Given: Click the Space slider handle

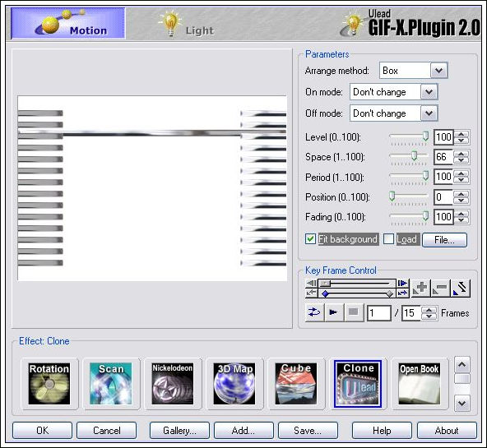Looking at the screenshot, I should pyautogui.click(x=414, y=155).
